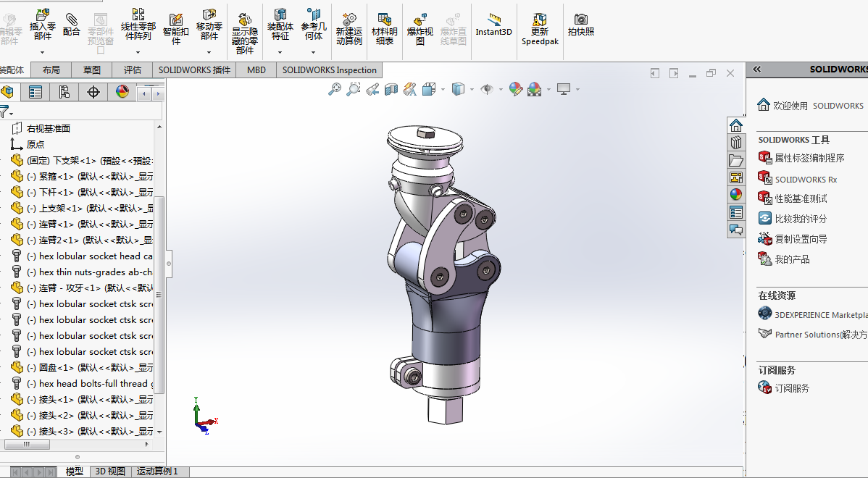Switch to the 布局 (Layout) tab
Image resolution: width=868 pixels, height=478 pixels.
[x=51, y=70]
